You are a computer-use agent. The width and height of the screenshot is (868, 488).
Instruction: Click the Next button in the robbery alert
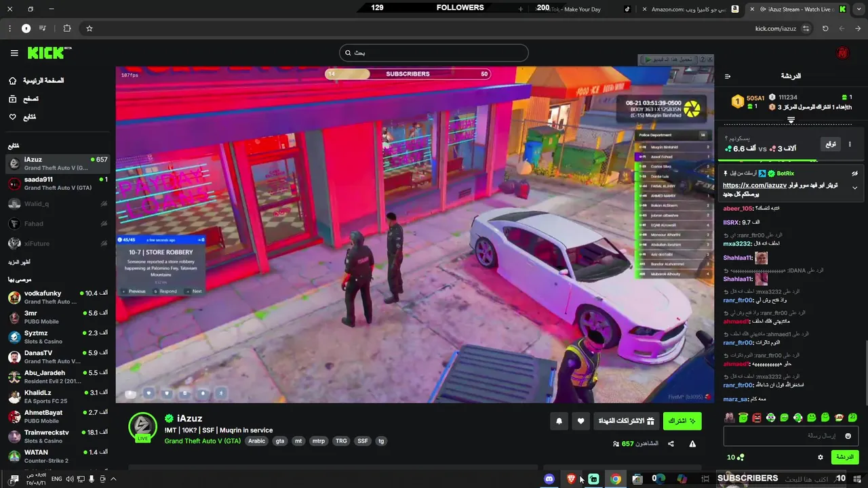193,291
